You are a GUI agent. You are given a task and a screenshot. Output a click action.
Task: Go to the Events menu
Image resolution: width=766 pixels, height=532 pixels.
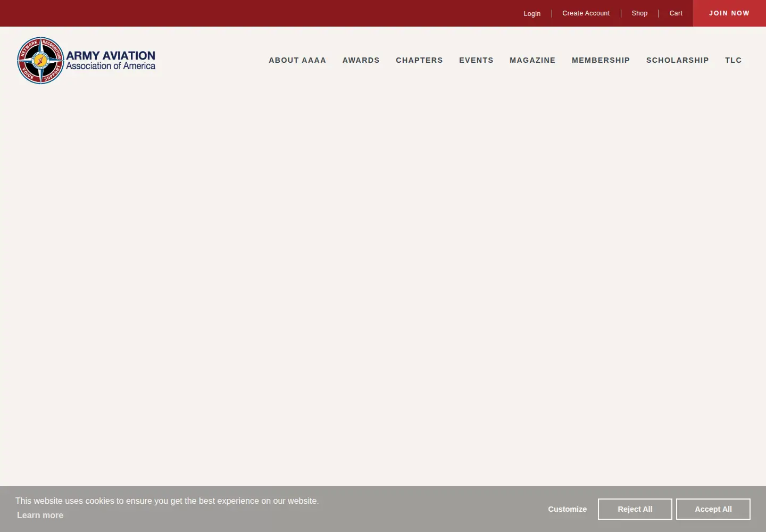click(476, 60)
